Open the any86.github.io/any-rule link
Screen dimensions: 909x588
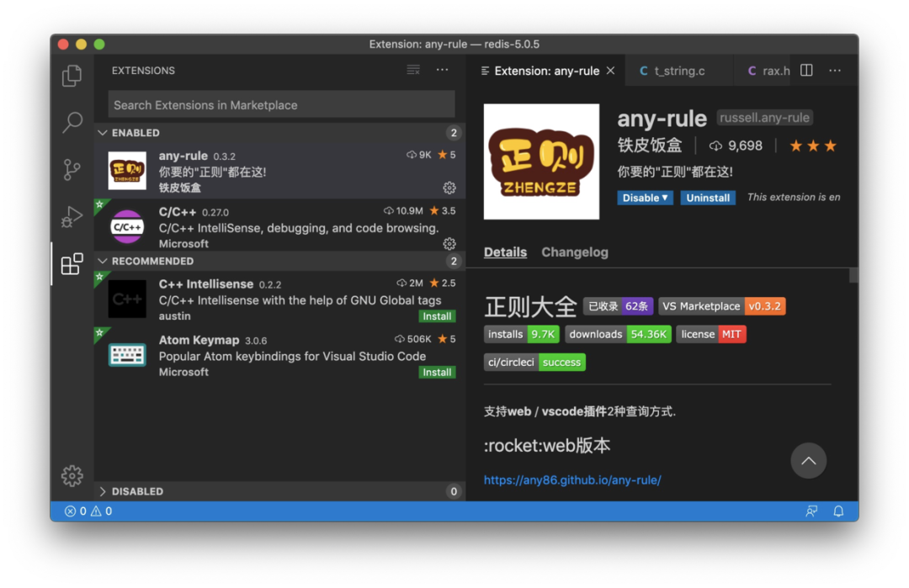click(572, 479)
